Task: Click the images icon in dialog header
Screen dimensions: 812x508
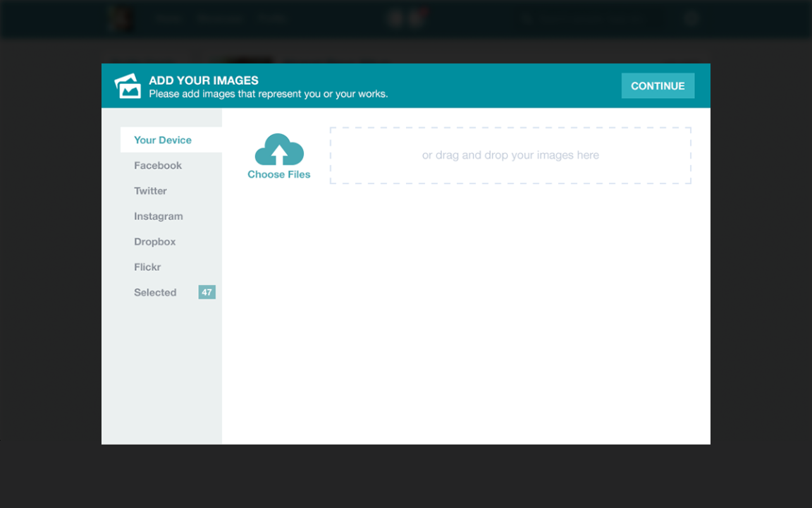Action: tap(128, 86)
